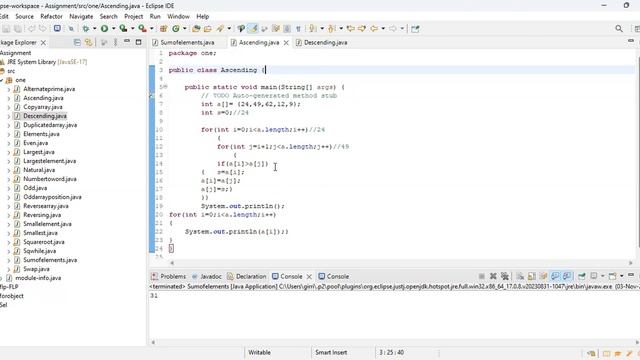
Task: Click the Debug bug icon
Action: [86, 29]
